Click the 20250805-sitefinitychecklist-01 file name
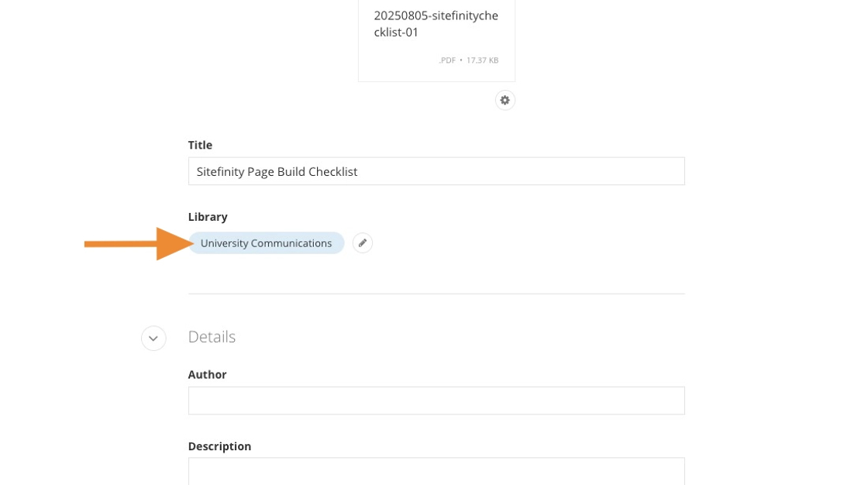 (x=436, y=24)
